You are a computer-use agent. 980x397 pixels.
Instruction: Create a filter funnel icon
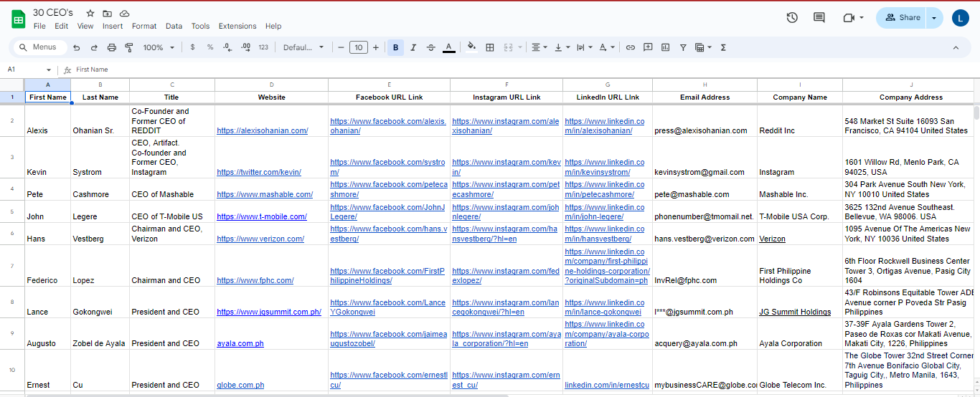coord(683,47)
